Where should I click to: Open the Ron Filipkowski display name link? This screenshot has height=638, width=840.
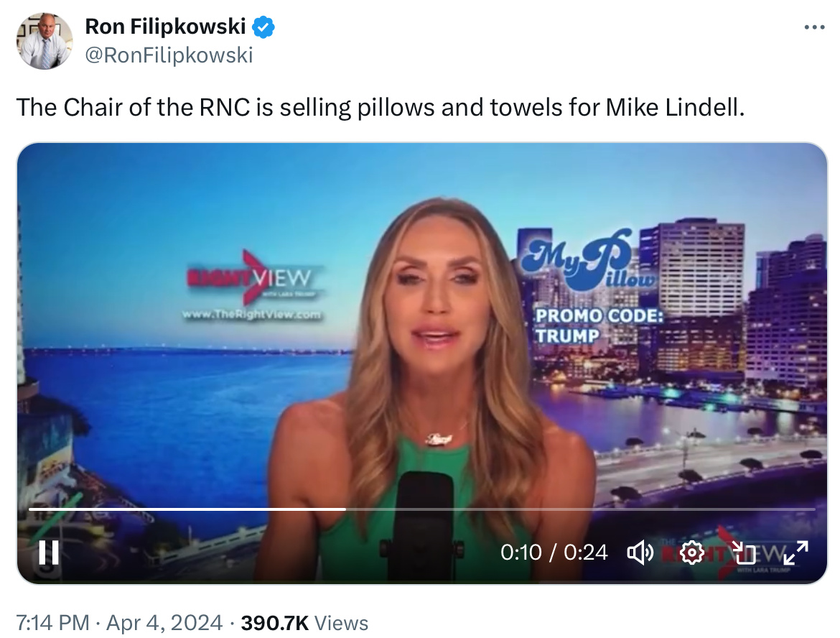165,27
